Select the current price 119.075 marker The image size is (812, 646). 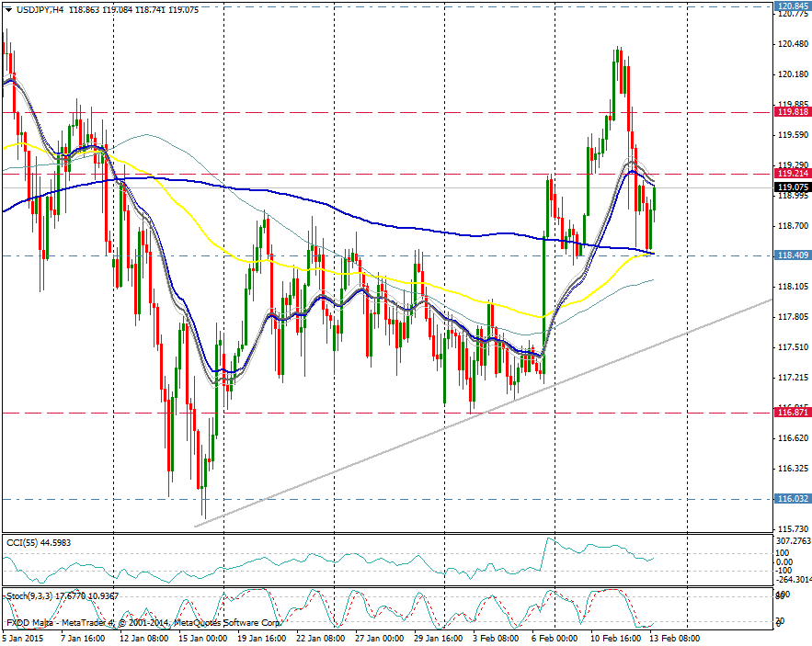[x=792, y=187]
